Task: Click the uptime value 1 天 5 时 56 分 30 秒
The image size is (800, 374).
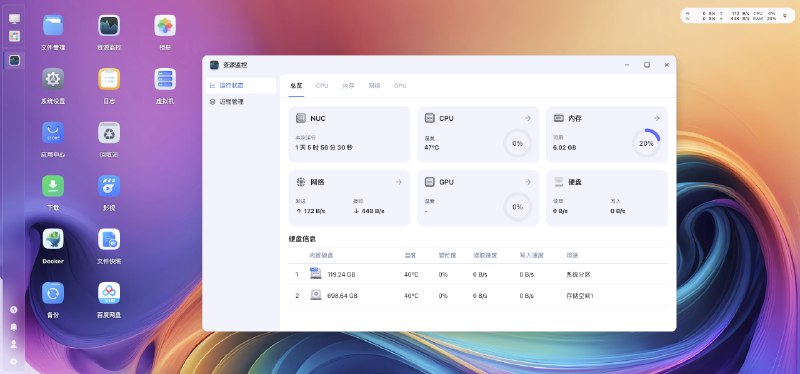Action: pyautogui.click(x=324, y=147)
